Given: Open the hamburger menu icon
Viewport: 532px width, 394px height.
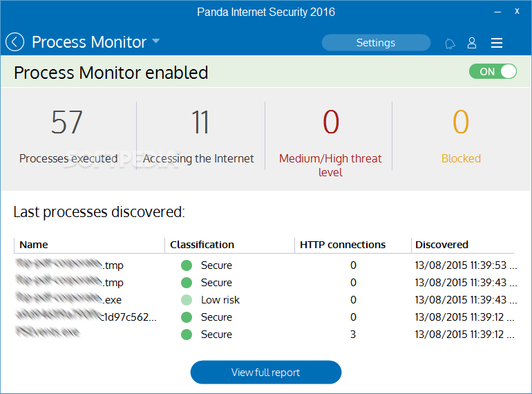Looking at the screenshot, I should point(497,43).
